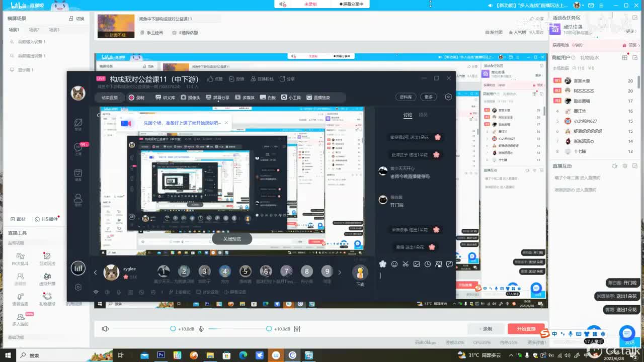Image resolution: width=644 pixels, height=362 pixels.
Task: Open the H5插件 plugin button
Action: click(46, 219)
